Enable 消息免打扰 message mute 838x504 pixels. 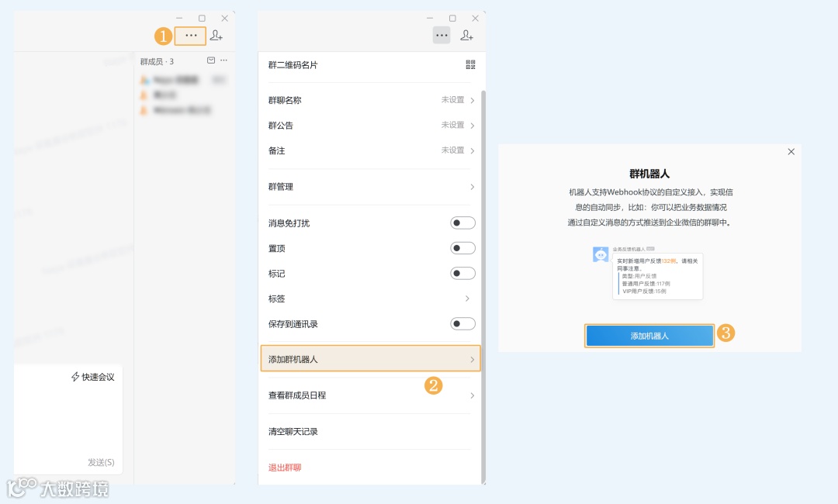pos(462,223)
